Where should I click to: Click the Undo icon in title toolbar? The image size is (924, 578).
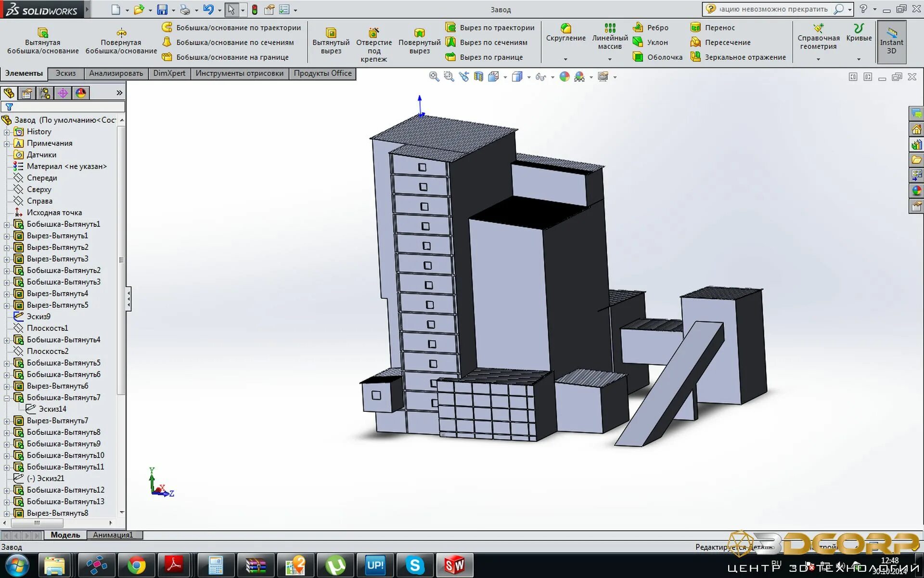(x=208, y=9)
